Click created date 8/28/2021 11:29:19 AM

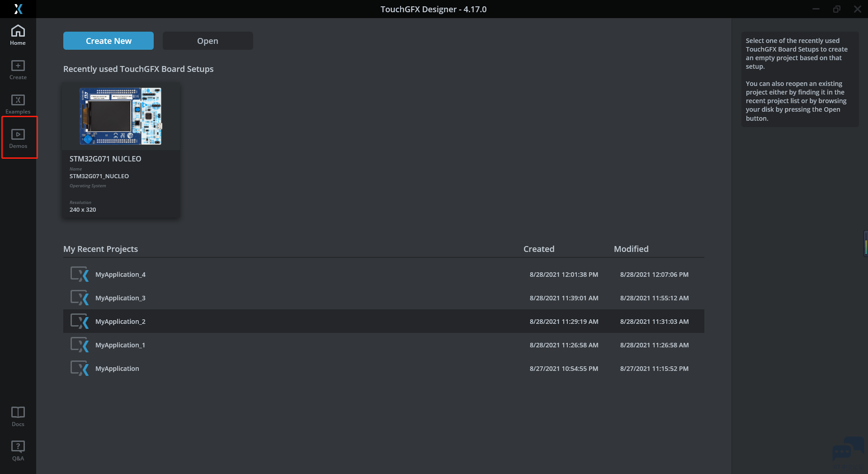(564, 322)
